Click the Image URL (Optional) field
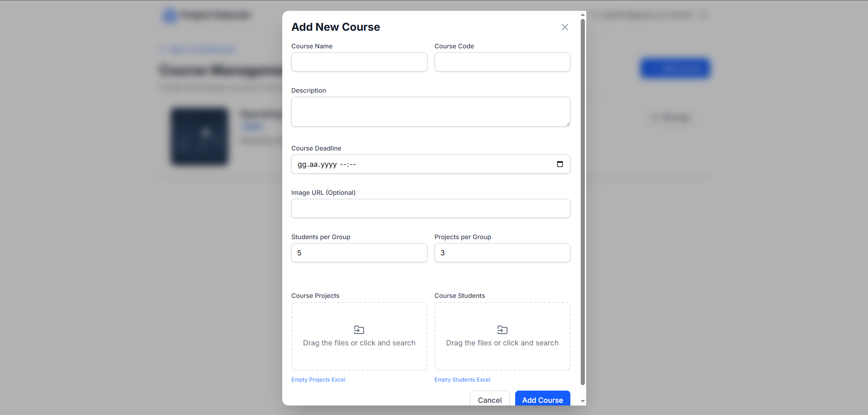Viewport: 868px width, 415px height. tap(431, 208)
